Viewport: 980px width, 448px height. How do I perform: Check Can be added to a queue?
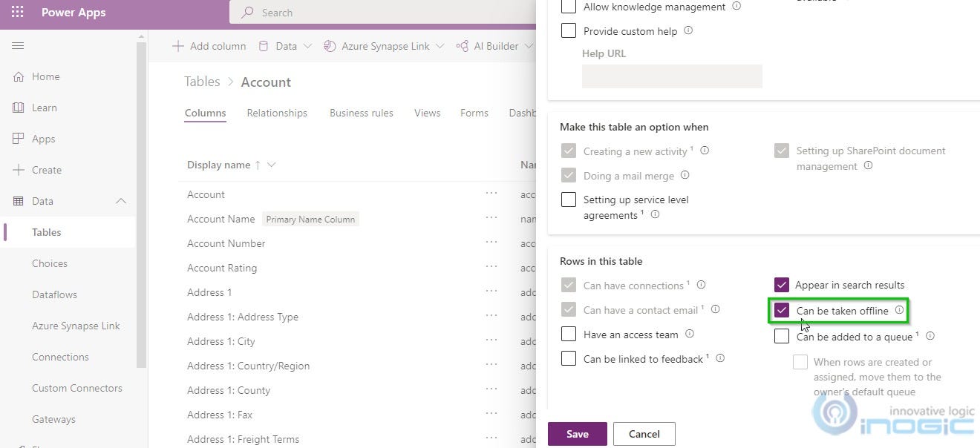(782, 336)
